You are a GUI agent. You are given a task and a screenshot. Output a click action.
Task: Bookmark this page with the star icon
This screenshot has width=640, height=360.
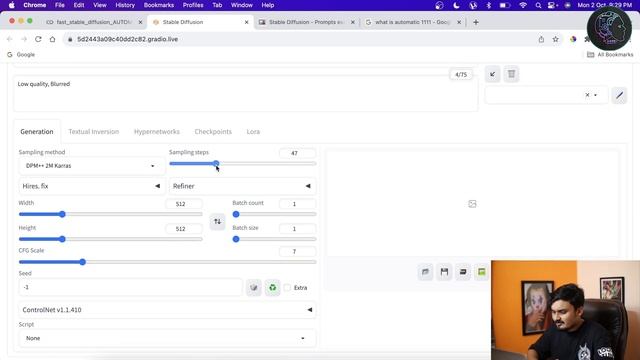pos(556,39)
